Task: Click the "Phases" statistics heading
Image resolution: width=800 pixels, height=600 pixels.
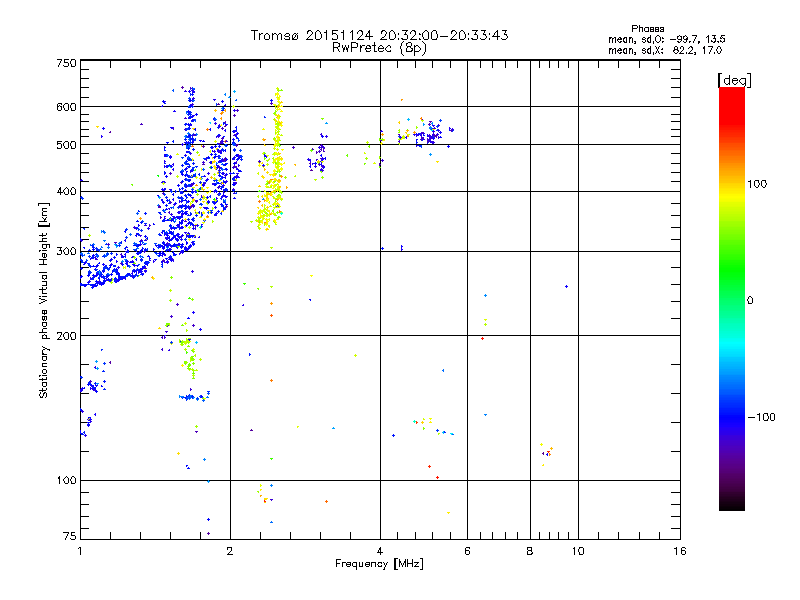Action: [647, 29]
